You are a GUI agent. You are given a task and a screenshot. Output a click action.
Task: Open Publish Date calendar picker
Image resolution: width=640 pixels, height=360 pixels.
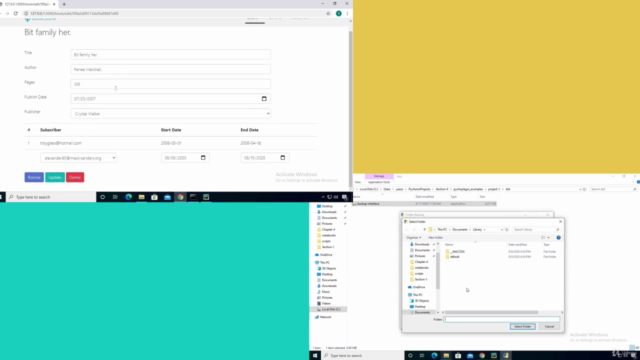coord(264,98)
